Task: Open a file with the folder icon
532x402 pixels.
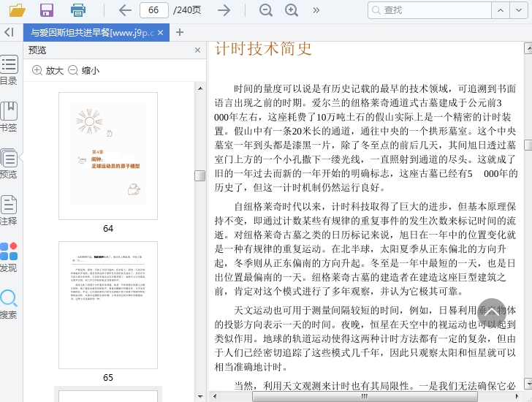Action: [18, 10]
